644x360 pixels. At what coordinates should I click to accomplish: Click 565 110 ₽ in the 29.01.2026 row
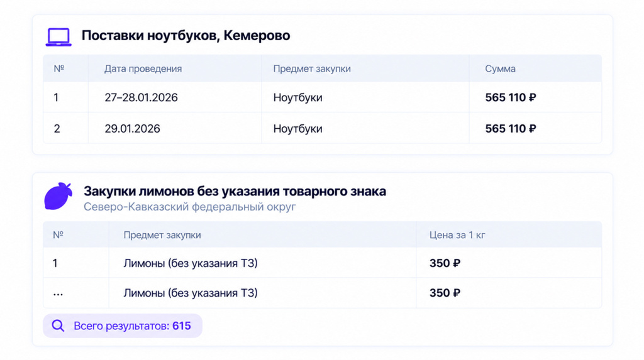tap(511, 129)
